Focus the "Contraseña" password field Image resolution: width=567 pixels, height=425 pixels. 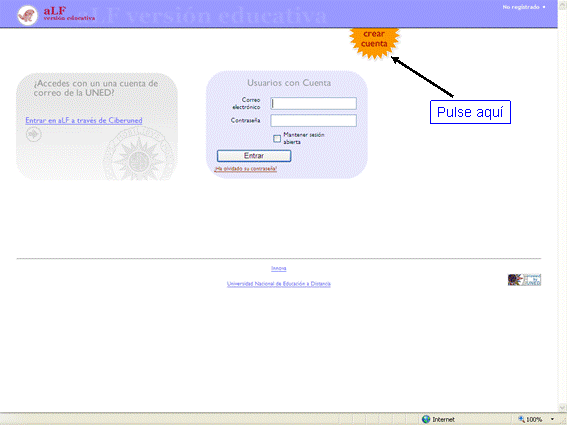(x=314, y=120)
